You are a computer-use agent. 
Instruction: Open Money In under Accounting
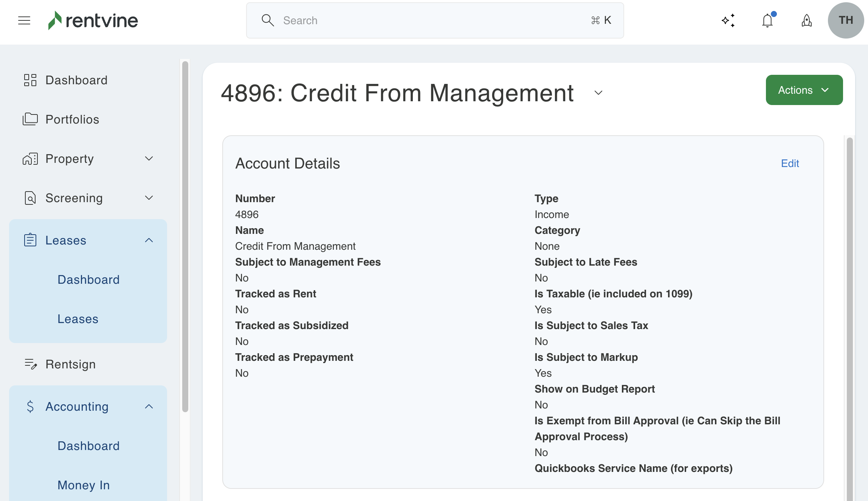84,485
